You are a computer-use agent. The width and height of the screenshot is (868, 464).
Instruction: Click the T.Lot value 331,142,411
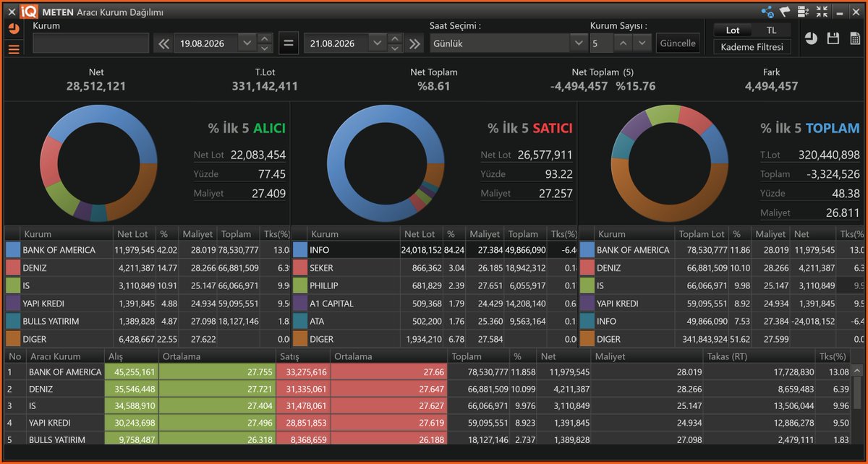pyautogui.click(x=265, y=87)
